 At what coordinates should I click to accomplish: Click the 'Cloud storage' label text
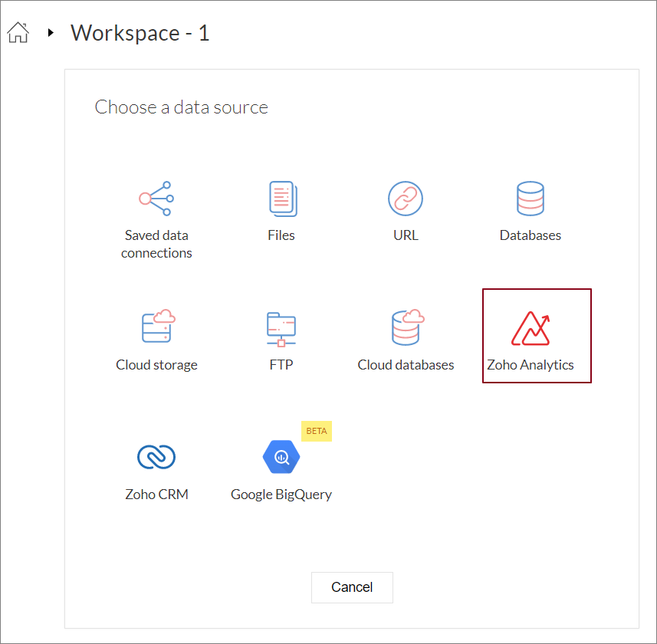point(156,365)
